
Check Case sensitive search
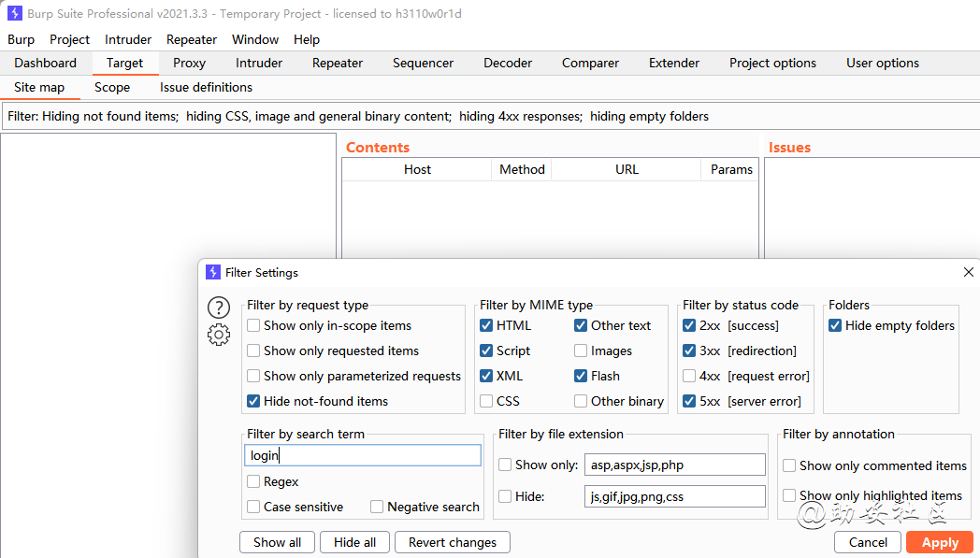(253, 507)
